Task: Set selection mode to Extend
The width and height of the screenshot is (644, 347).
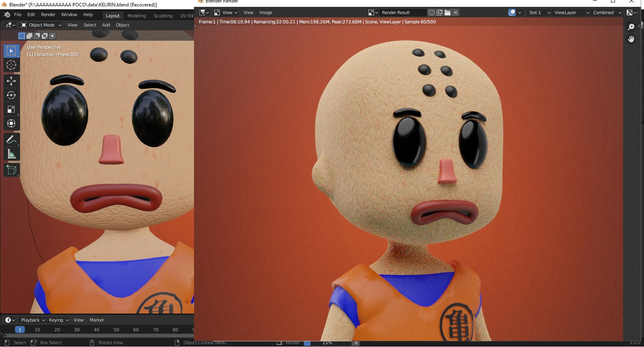Action: coord(29,36)
